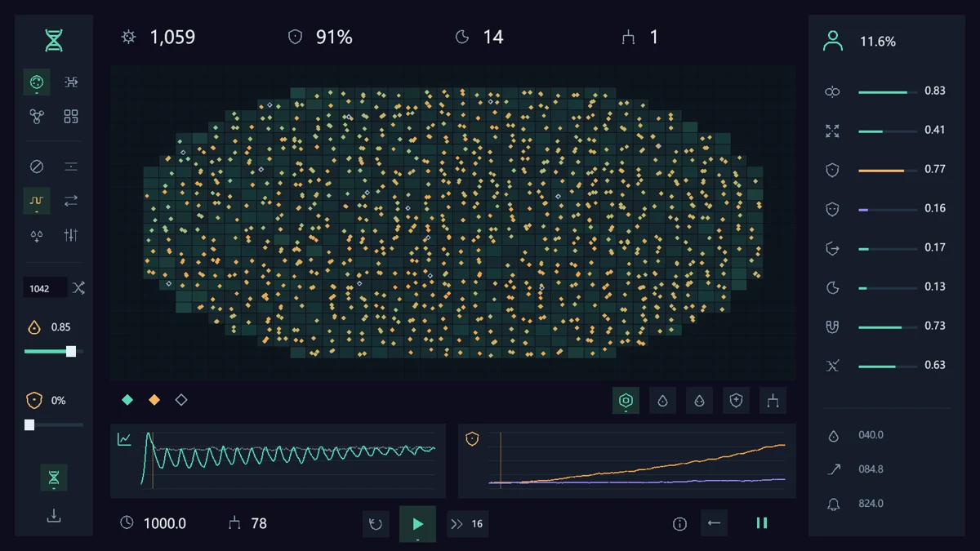The height and width of the screenshot is (551, 980).
Task: Adjust the 0.85 droplet slider
Action: [54, 351]
